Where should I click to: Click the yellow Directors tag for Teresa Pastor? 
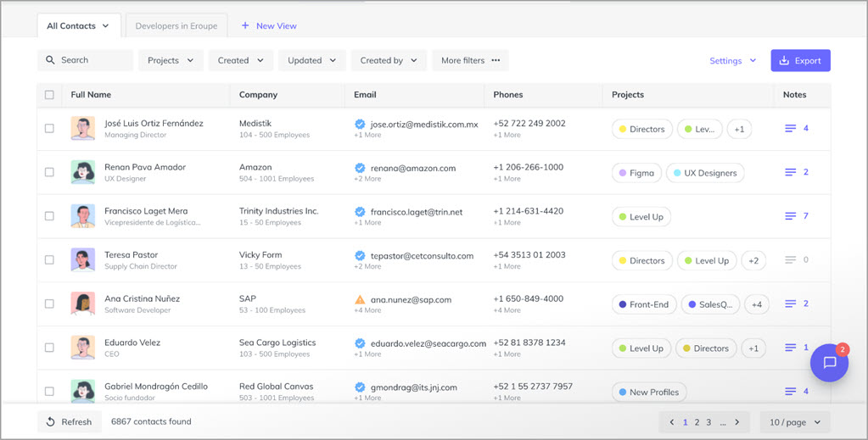641,260
